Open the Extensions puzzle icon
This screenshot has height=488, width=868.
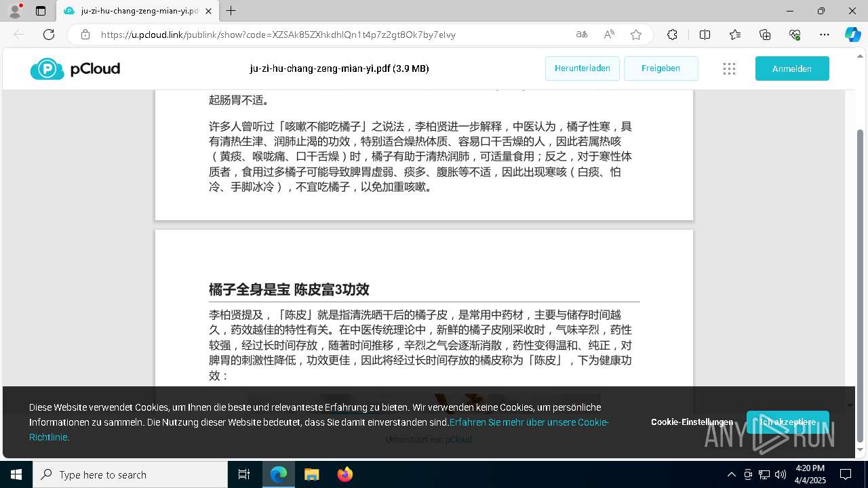click(672, 35)
